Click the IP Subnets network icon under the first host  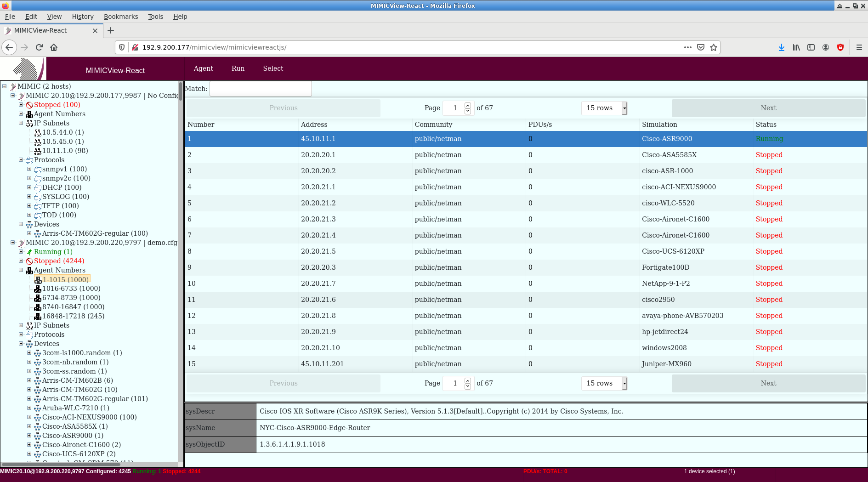pyautogui.click(x=29, y=123)
